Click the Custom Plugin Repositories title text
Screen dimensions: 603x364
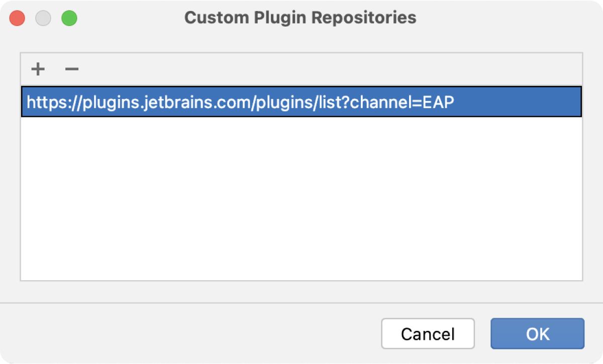[300, 18]
